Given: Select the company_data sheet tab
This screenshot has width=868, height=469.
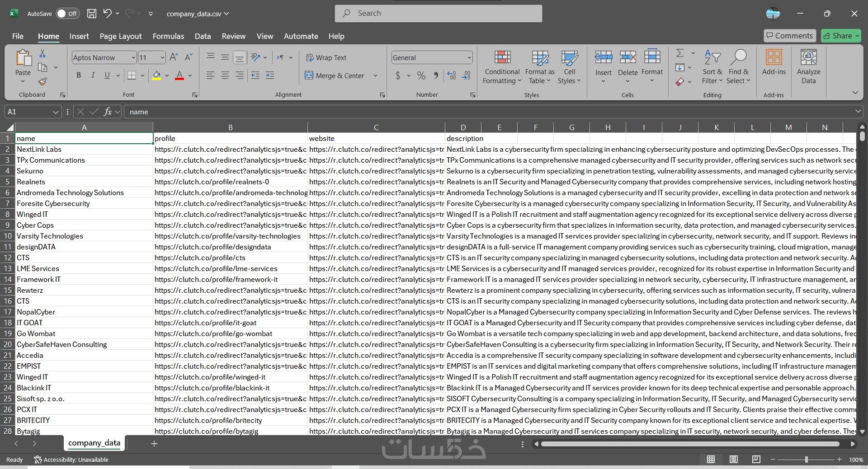Looking at the screenshot, I should pyautogui.click(x=94, y=443).
